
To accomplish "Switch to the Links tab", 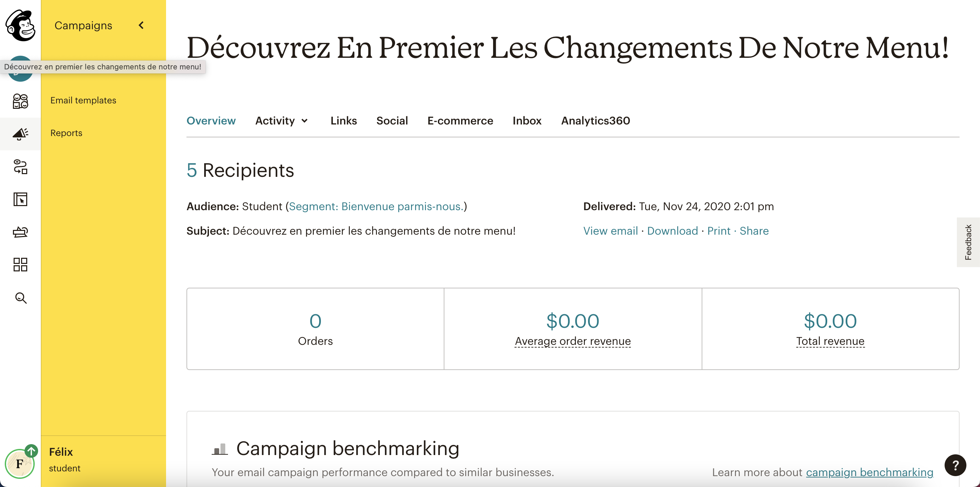I will pyautogui.click(x=343, y=121).
